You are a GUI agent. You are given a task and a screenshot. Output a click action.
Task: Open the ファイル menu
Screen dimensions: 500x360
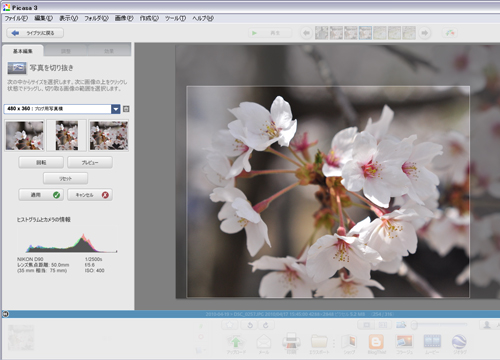(16, 18)
